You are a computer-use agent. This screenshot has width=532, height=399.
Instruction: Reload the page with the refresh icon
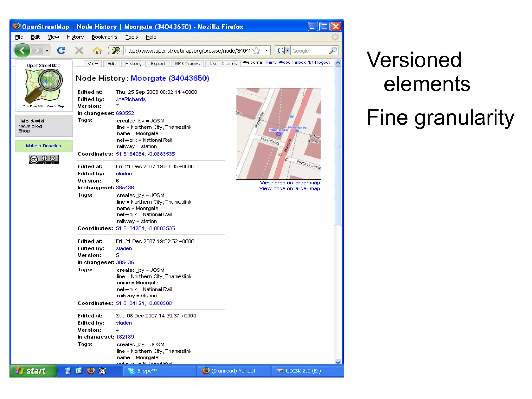point(62,50)
